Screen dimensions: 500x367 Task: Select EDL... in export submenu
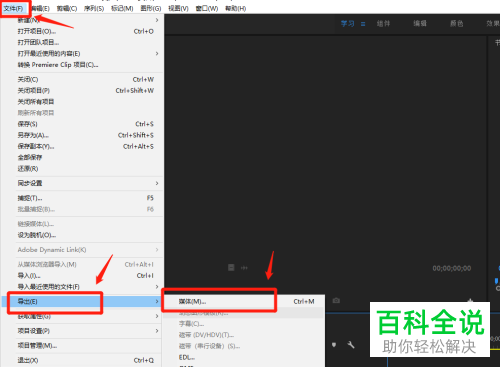click(243, 357)
